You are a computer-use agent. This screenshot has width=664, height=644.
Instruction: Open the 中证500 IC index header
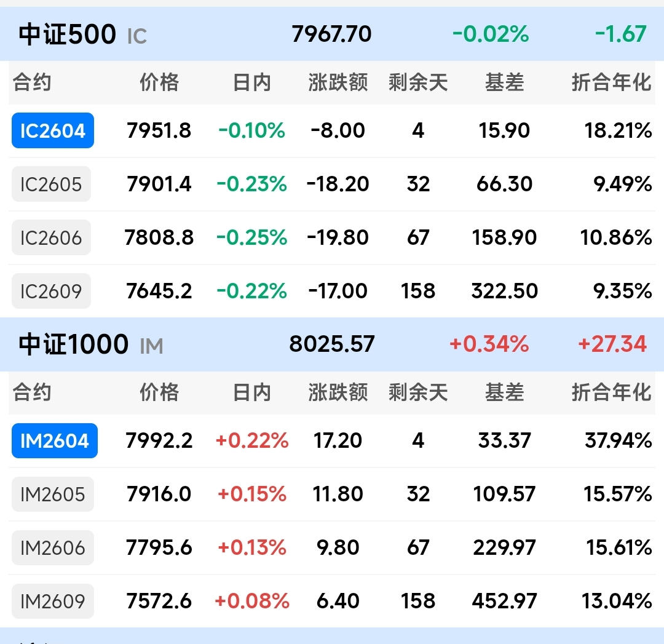coord(83,34)
